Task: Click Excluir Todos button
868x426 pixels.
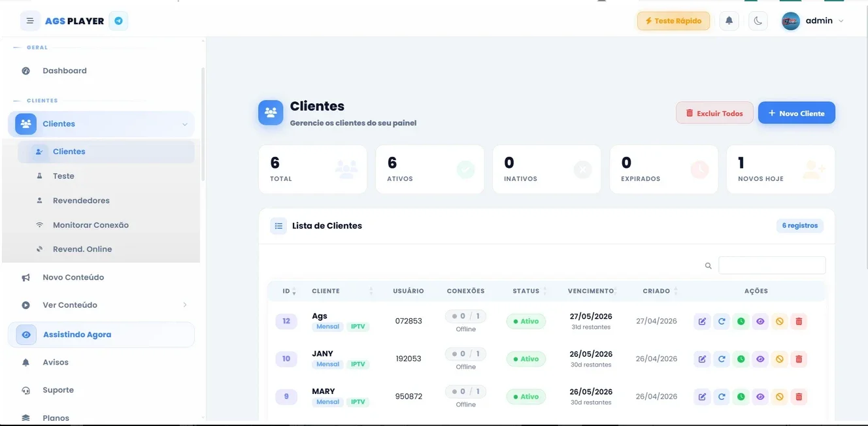Action: point(714,113)
